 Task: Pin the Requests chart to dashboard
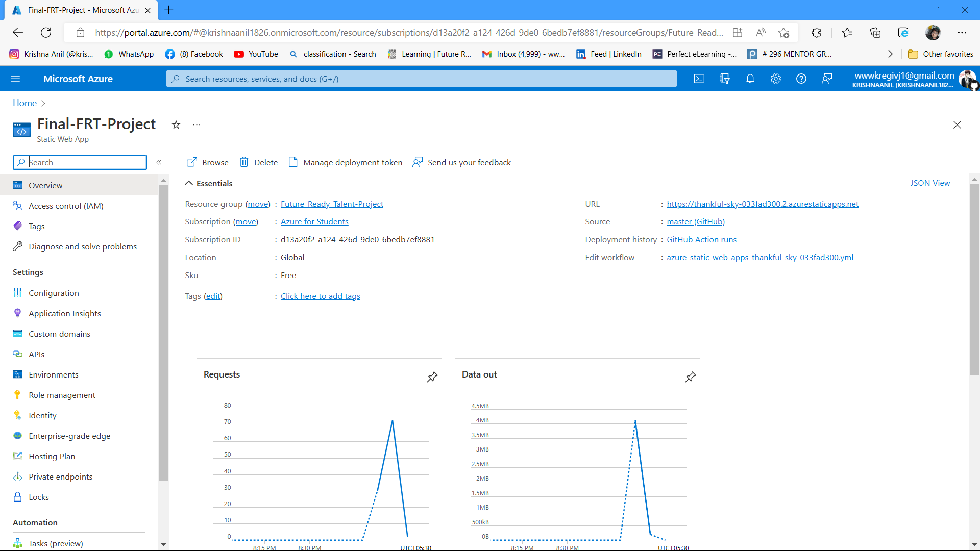coord(432,377)
